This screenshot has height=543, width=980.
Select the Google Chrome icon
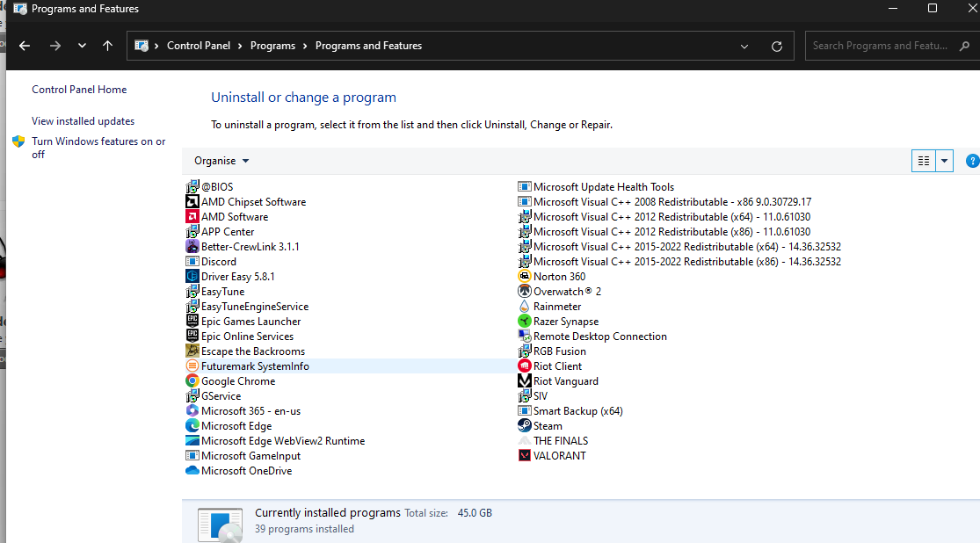[192, 381]
